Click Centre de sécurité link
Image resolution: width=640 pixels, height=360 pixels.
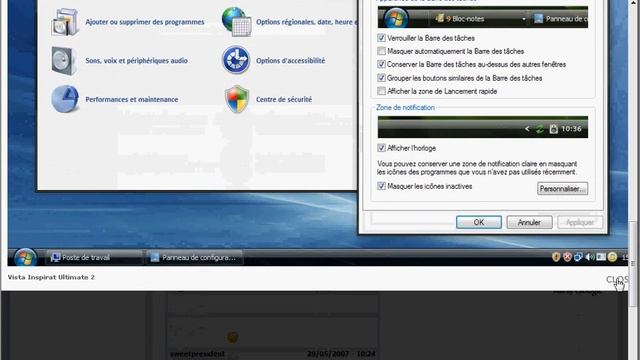[284, 99]
